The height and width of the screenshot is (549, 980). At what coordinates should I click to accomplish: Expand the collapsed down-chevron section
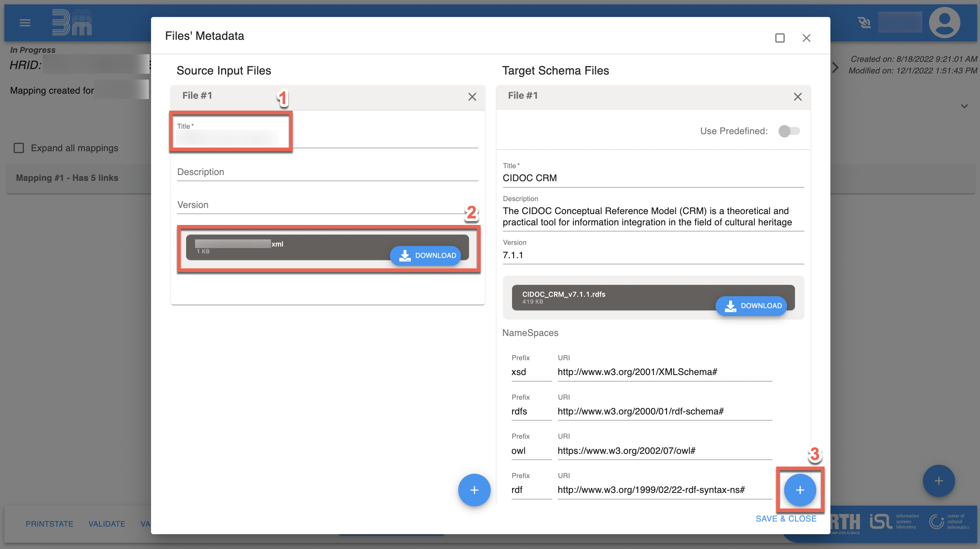click(x=964, y=106)
